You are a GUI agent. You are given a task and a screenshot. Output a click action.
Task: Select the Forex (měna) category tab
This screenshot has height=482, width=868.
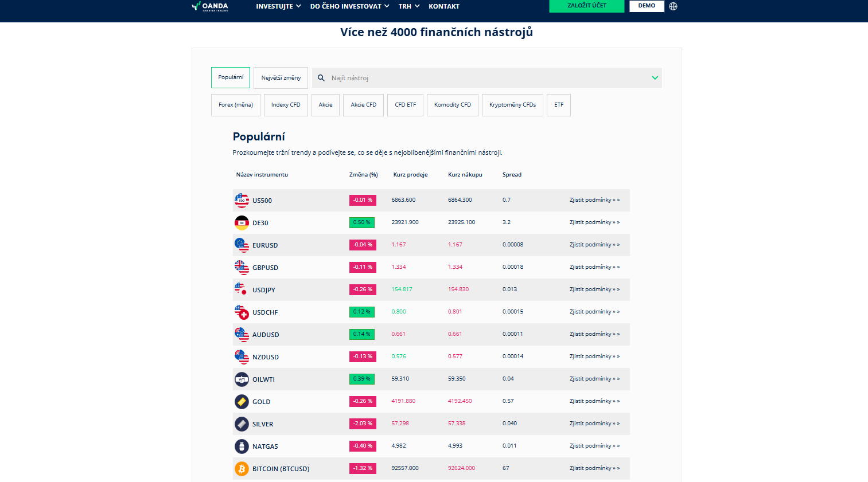[236, 105]
